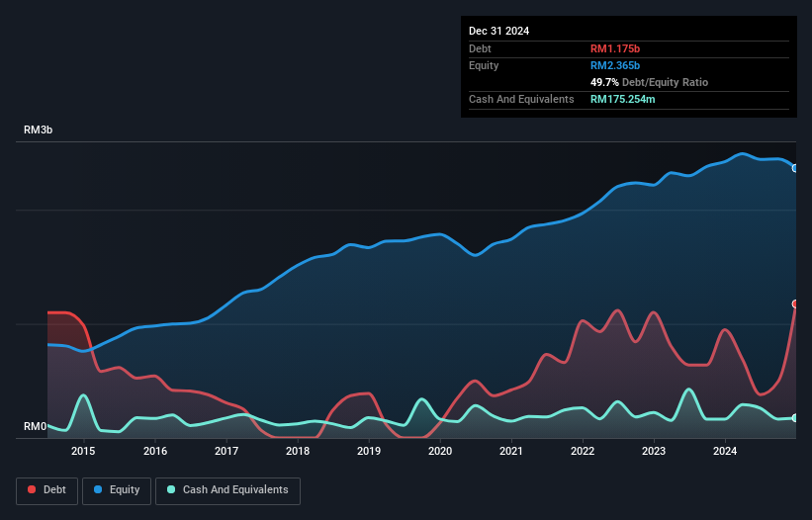Toggle Cash And Equivalents legend button
812x520 pixels.
[x=227, y=490]
